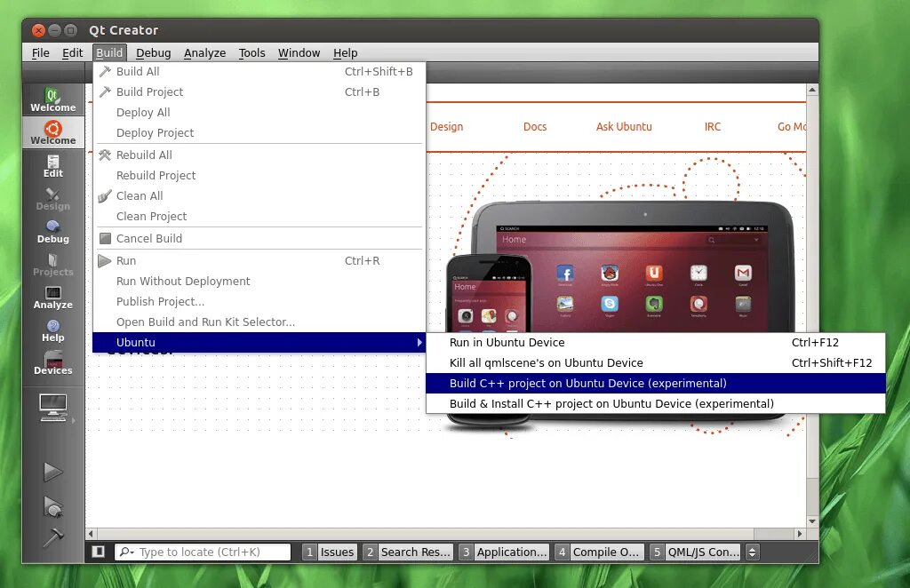910x588 pixels.
Task: Click the horizontal scrollbar right arrow
Action: (x=800, y=534)
